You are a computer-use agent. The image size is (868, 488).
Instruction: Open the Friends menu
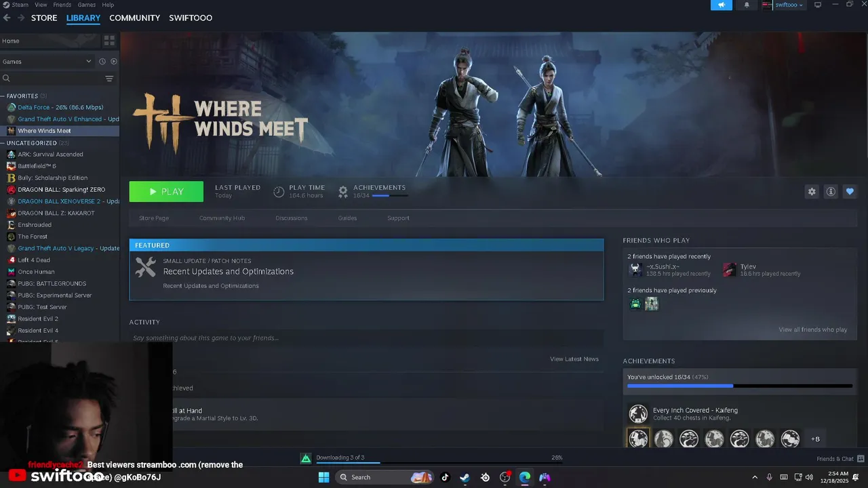click(x=62, y=5)
